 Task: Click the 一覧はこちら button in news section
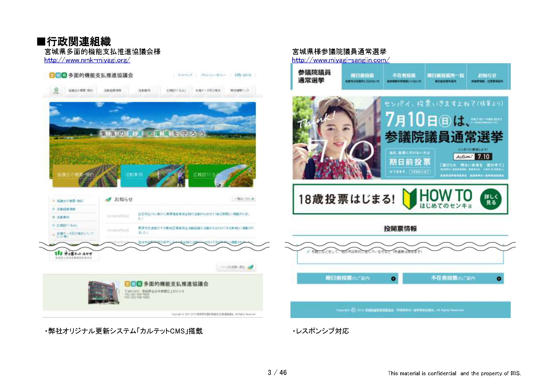(244, 199)
